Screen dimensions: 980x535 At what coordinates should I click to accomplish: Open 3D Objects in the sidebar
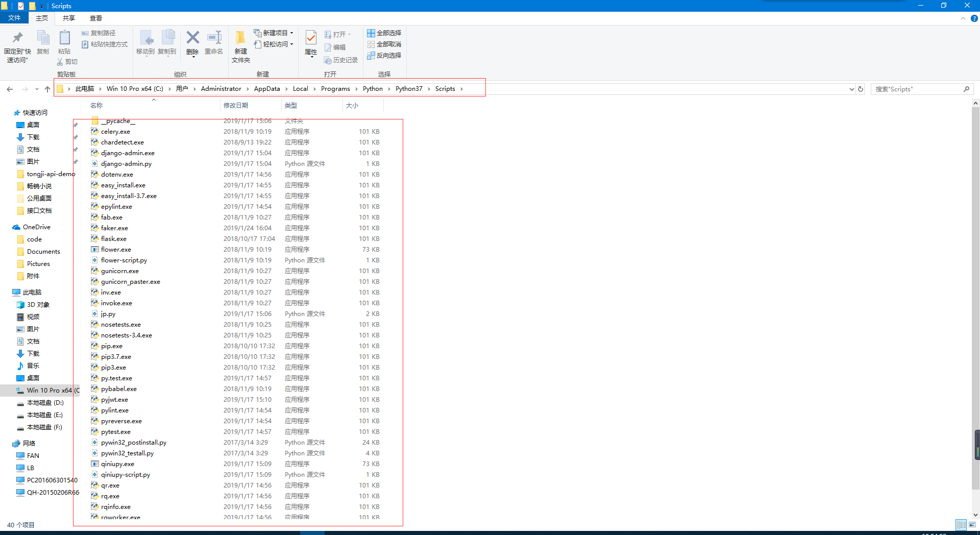click(x=38, y=305)
